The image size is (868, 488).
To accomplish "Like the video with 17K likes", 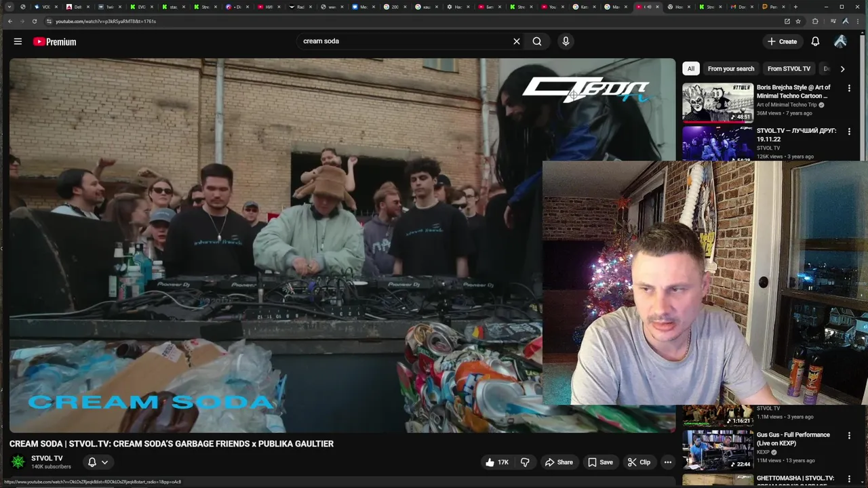I will tap(496, 462).
